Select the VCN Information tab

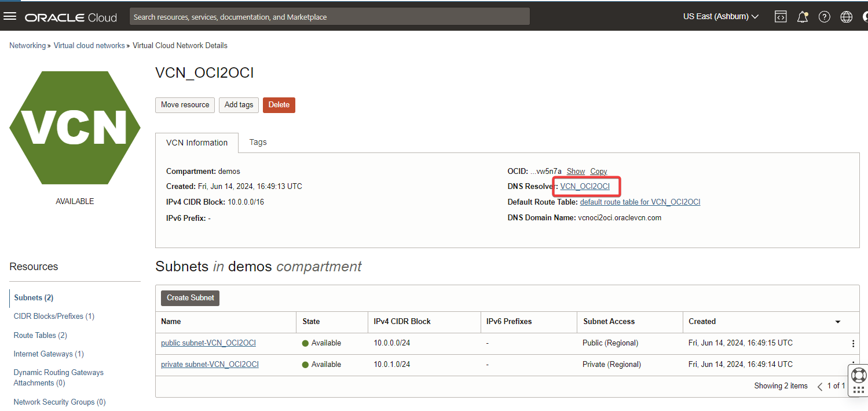[197, 143]
